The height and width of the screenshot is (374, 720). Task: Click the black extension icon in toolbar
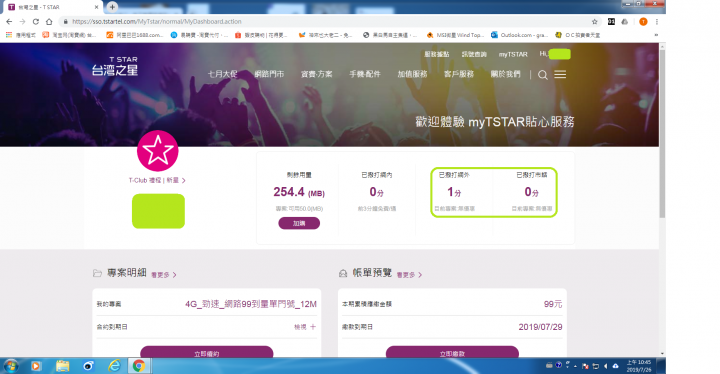(611, 22)
